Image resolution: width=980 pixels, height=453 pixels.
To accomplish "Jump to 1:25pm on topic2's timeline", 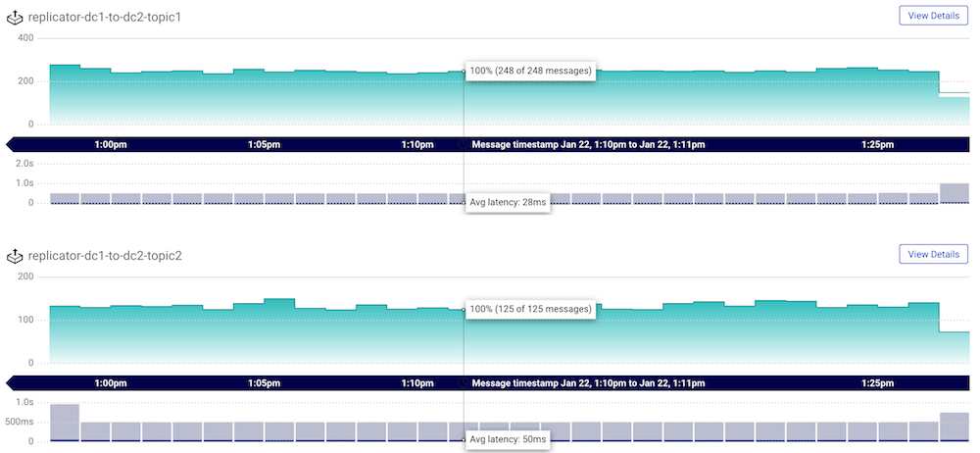I will [x=877, y=383].
